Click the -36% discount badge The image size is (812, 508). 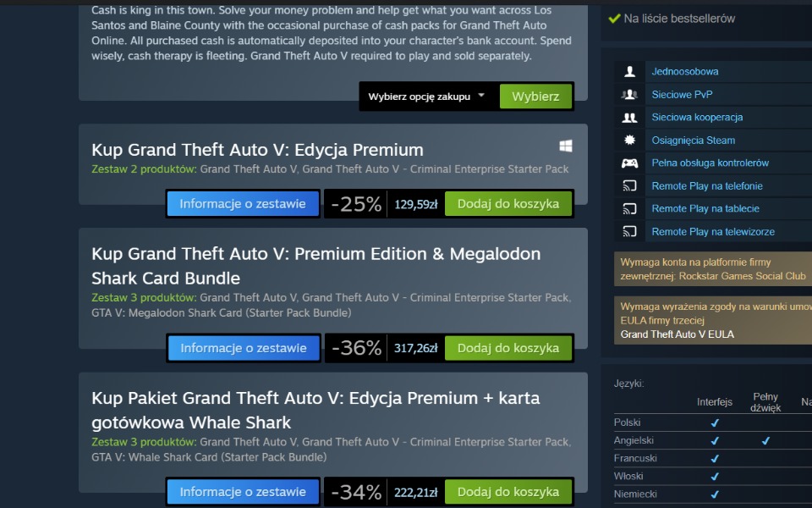pos(356,348)
